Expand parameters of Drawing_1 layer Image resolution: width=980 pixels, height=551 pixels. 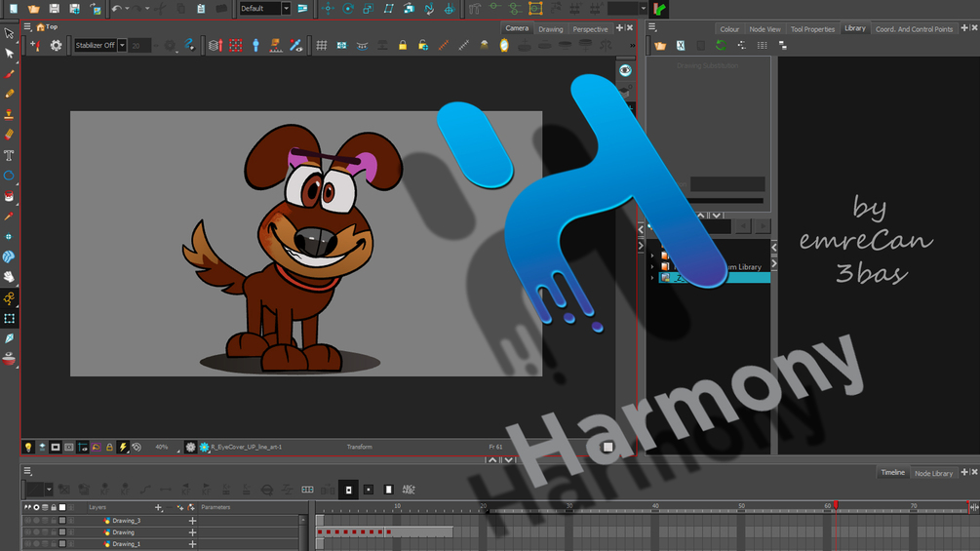[x=192, y=544]
